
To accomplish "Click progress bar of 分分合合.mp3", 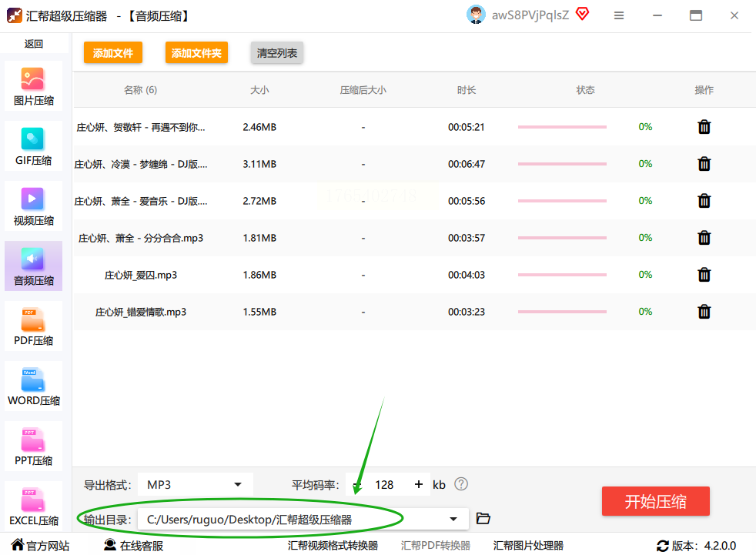I will coord(562,238).
